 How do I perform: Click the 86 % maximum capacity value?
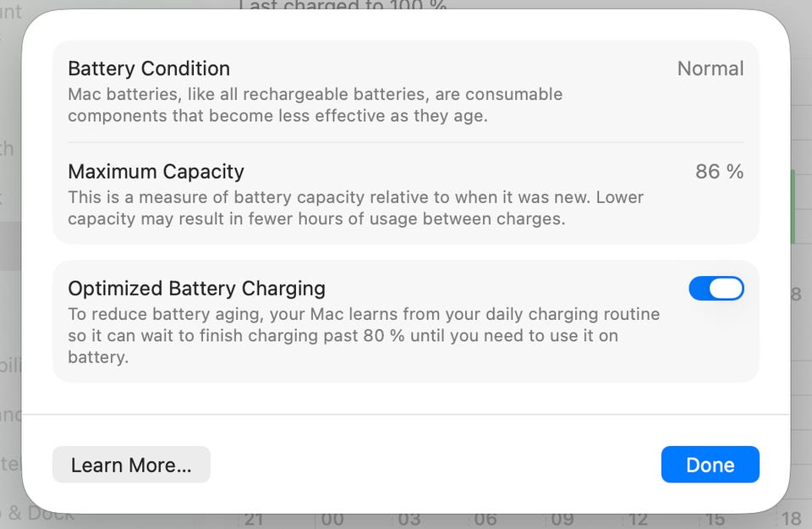point(719,172)
